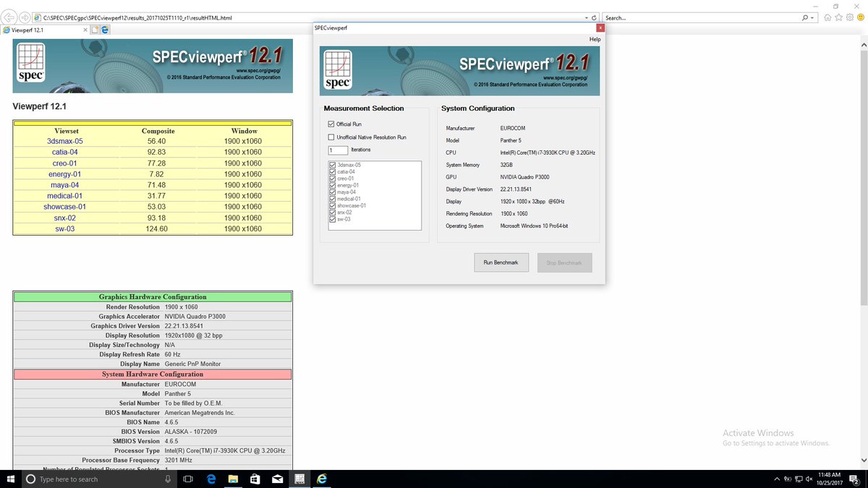This screenshot has height=488, width=868.
Task: Click the Stop Benchmark button
Action: [x=564, y=262]
